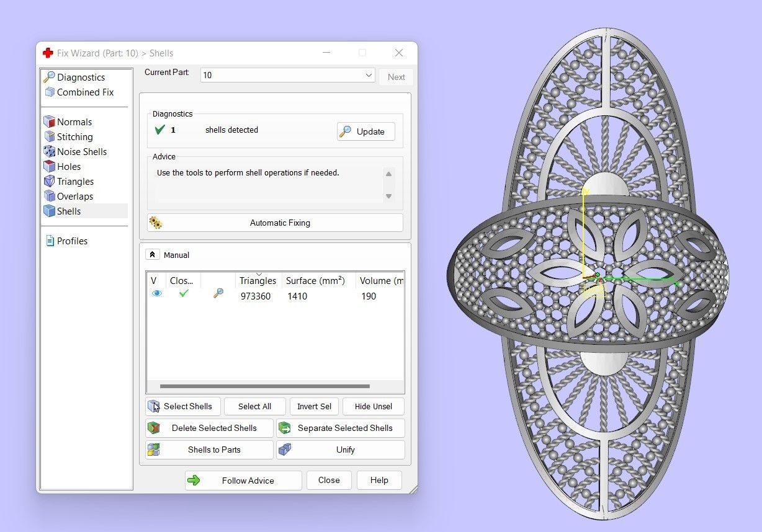Click the Next part button
This screenshot has width=762, height=532.
(396, 77)
